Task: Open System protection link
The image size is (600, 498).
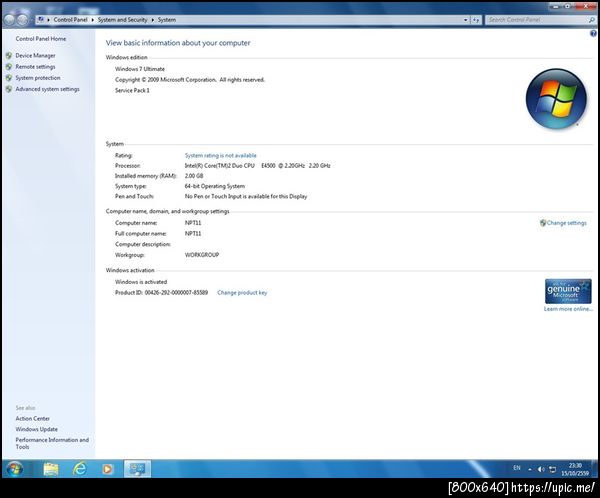Action: click(x=38, y=78)
